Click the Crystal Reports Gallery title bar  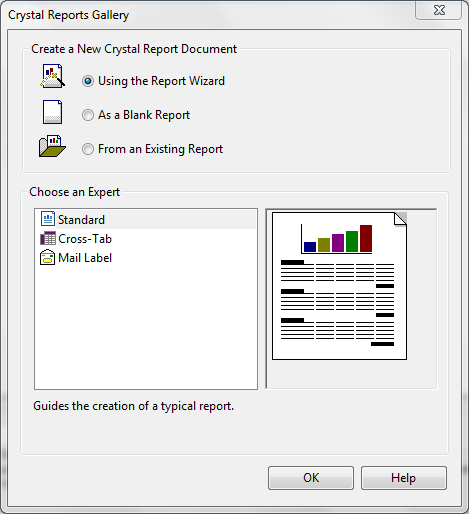pos(207,15)
